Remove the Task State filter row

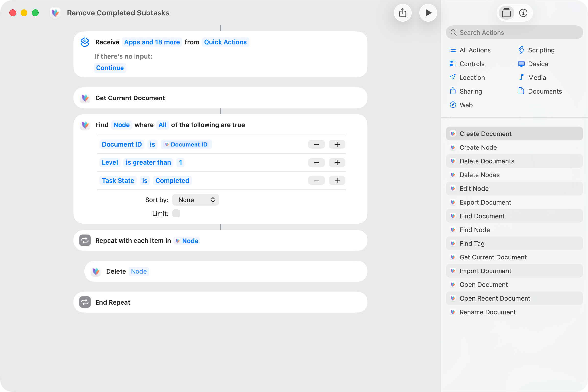316,181
